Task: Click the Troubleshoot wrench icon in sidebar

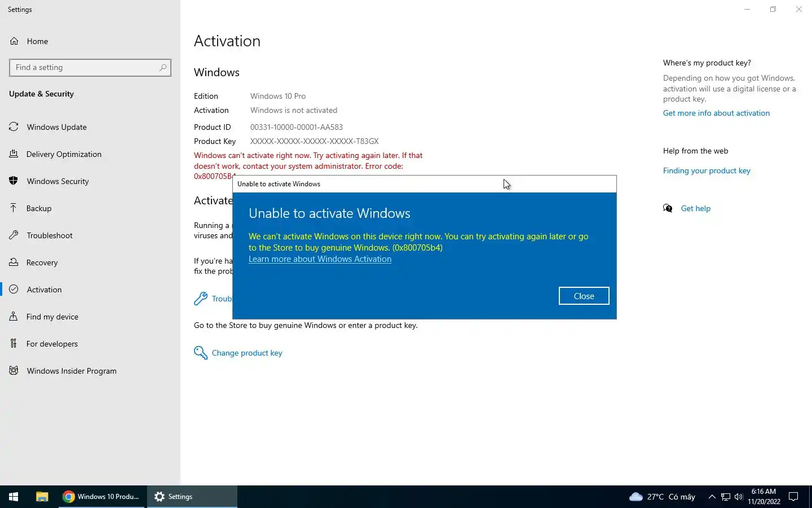Action: (14, 235)
